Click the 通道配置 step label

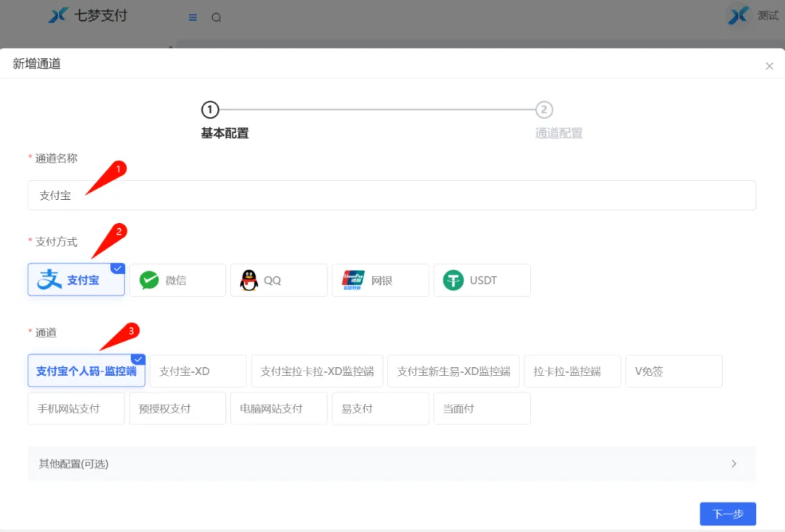click(x=559, y=133)
